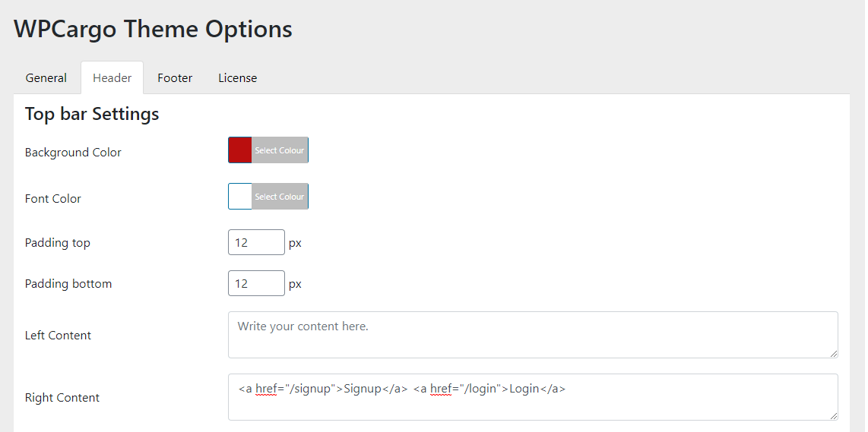Click the Signup link code text
The width and height of the screenshot is (868, 432).
[x=323, y=389]
